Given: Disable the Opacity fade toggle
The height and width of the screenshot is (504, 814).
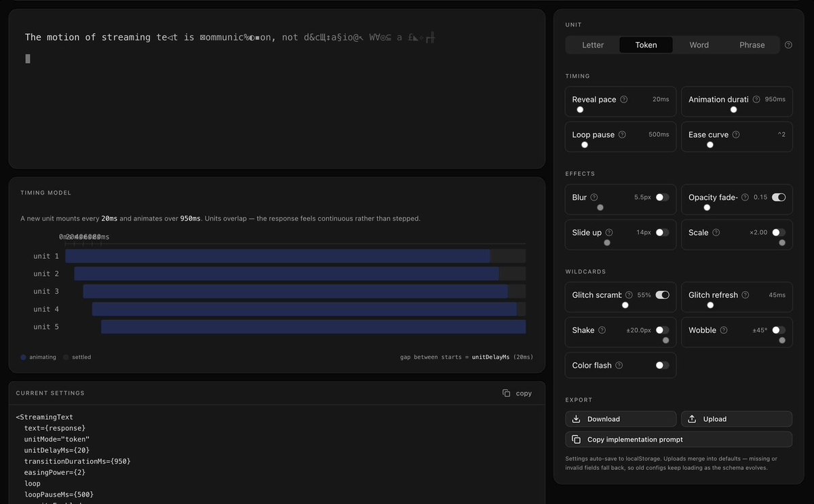Looking at the screenshot, I should (x=779, y=197).
